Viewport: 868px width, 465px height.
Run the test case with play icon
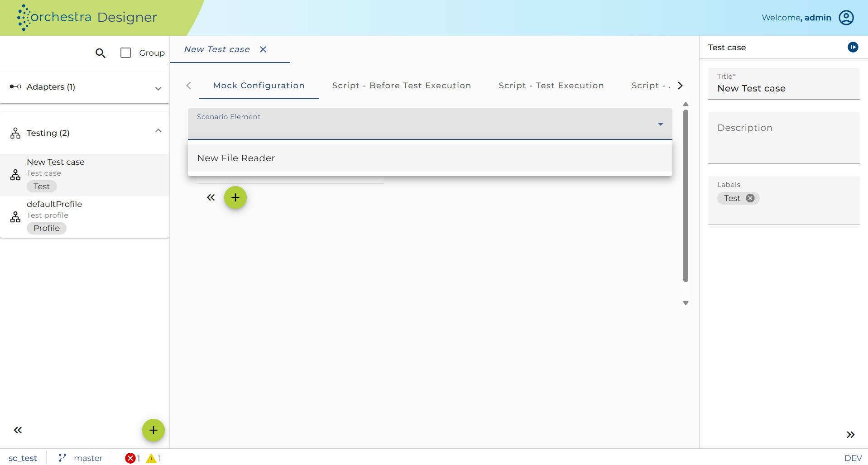pos(853,47)
